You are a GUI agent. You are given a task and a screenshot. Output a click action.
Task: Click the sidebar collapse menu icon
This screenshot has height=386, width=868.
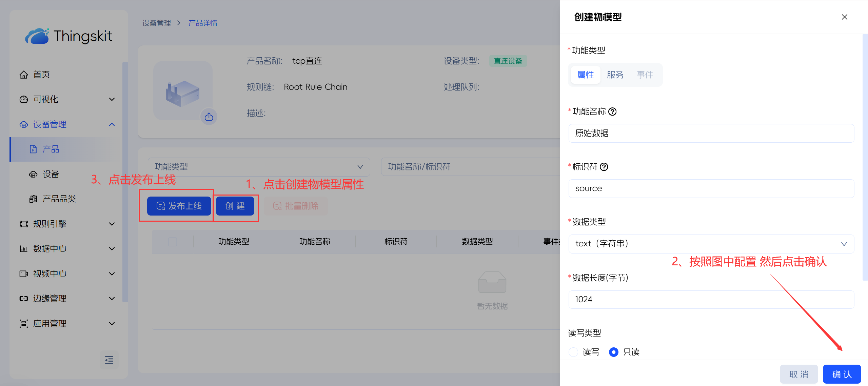[x=109, y=360]
